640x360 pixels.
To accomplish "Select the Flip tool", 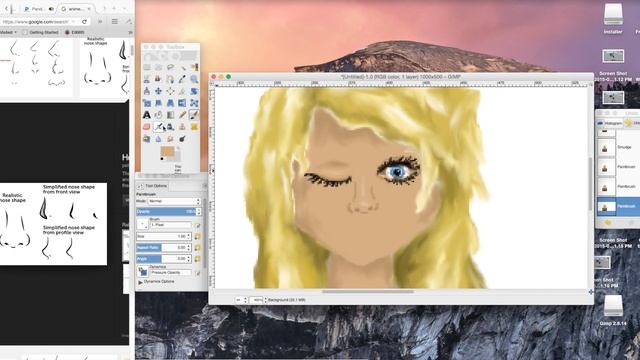I will coord(182,103).
